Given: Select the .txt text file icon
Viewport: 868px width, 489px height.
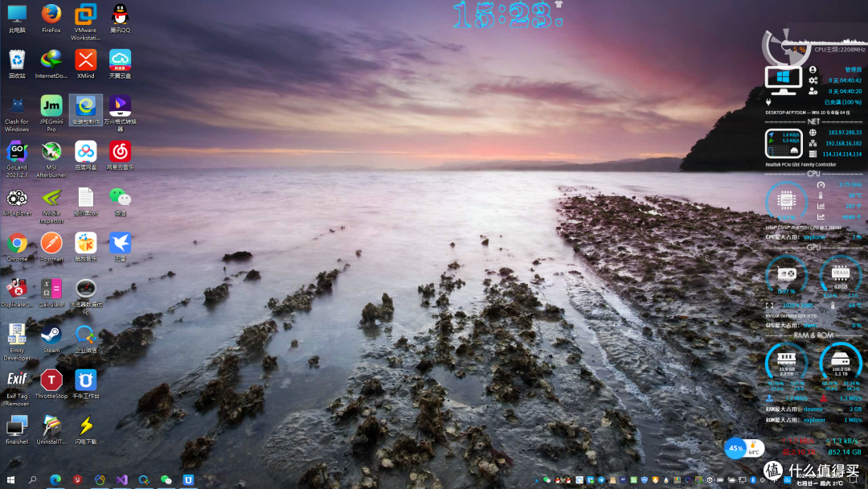Looking at the screenshot, I should (85, 202).
